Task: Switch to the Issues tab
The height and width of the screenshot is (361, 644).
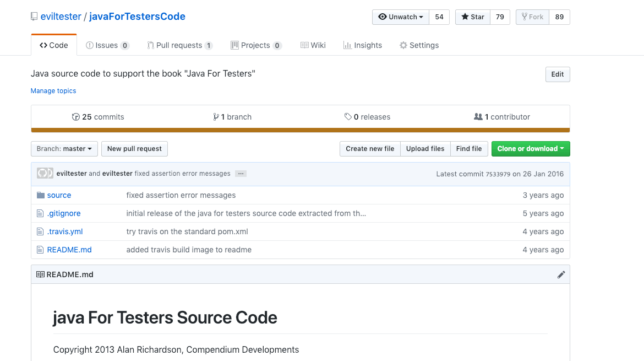Action: pyautogui.click(x=107, y=45)
